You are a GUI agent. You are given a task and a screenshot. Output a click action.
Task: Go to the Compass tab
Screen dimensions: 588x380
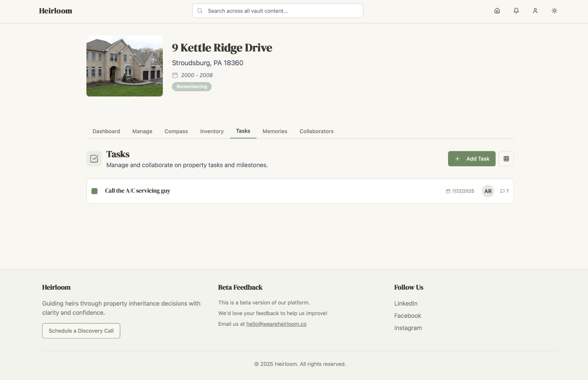pos(176,131)
